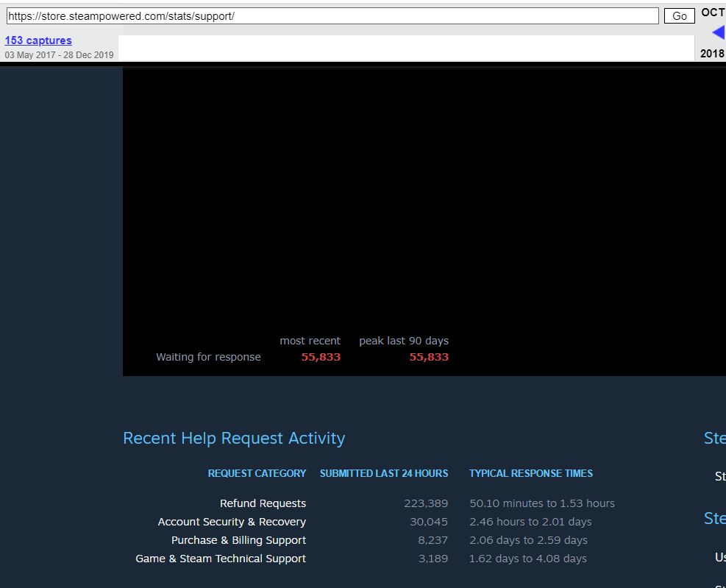Click the 2018 year label
The width and height of the screenshot is (726, 588).
712,53
